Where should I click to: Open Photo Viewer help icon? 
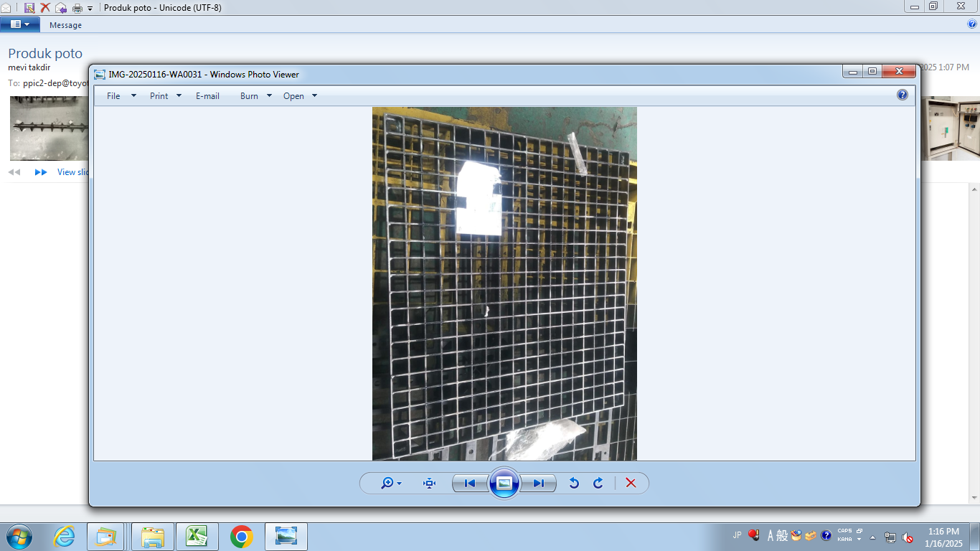click(903, 95)
